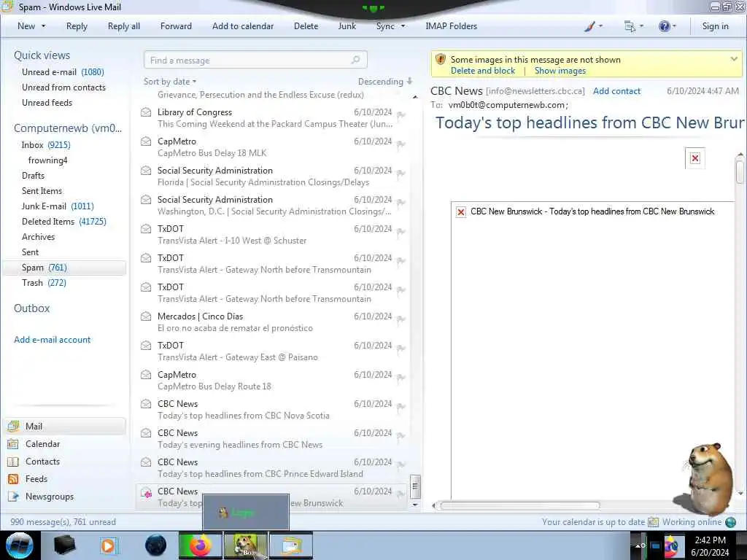Screen dimensions: 747x560
Task: Flag the TransVista Alert I-10 West message
Action: [x=401, y=231]
